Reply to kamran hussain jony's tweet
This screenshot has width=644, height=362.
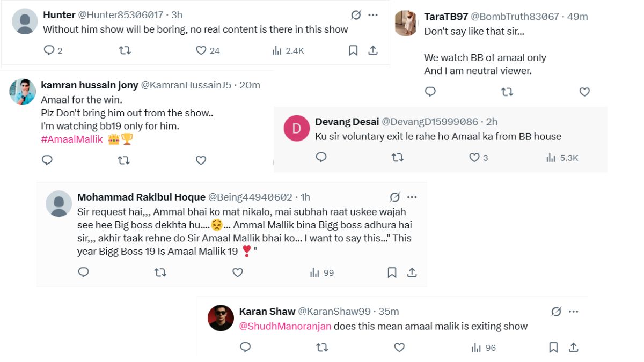[47, 160]
